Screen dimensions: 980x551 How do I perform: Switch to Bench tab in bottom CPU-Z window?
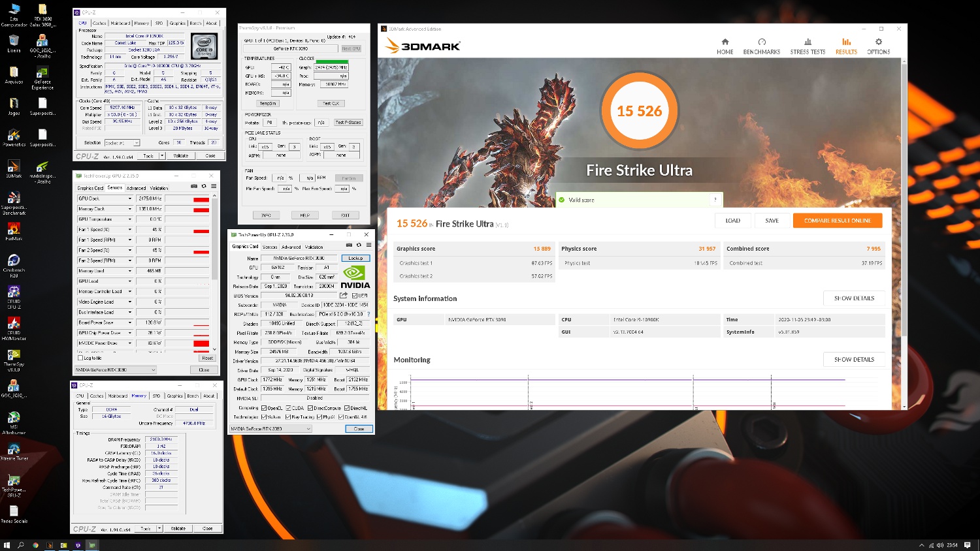[x=193, y=396]
